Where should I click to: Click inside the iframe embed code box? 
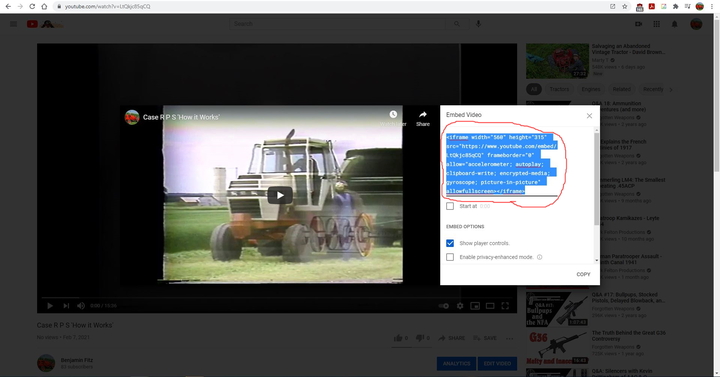click(x=501, y=164)
